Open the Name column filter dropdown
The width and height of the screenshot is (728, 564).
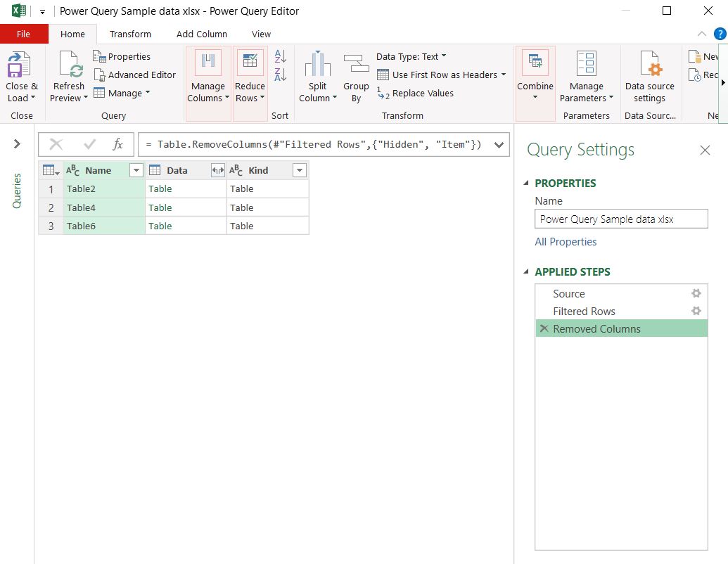pyautogui.click(x=136, y=170)
